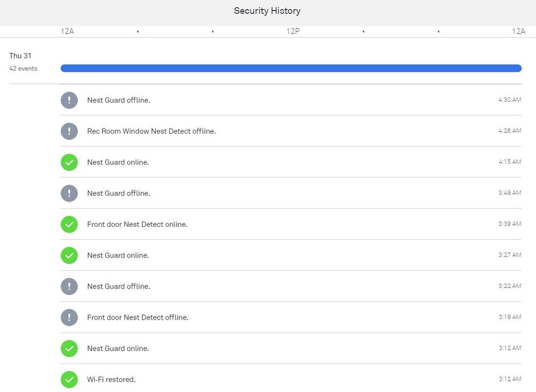Open the "Front door Nest Detect offline." event
536x392 pixels.
[x=138, y=317]
